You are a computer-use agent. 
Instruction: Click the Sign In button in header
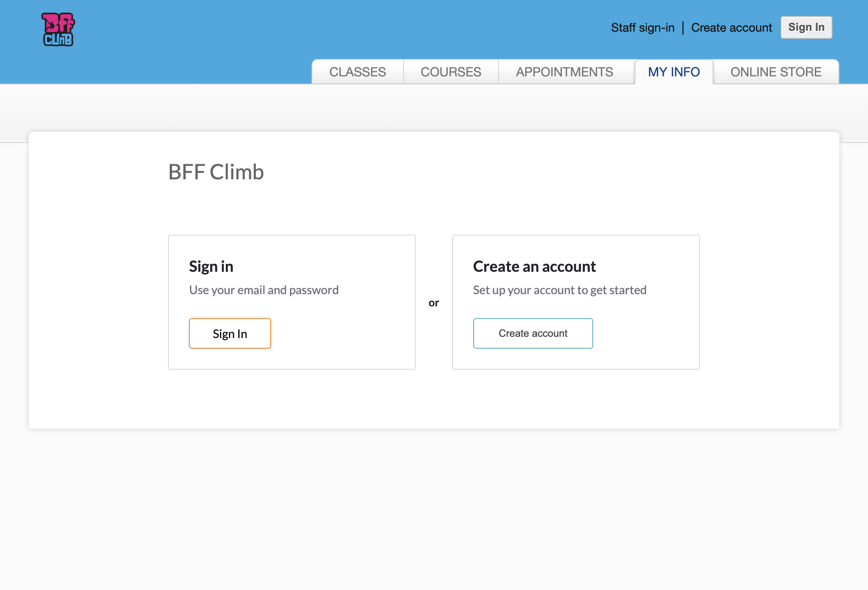pyautogui.click(x=806, y=27)
